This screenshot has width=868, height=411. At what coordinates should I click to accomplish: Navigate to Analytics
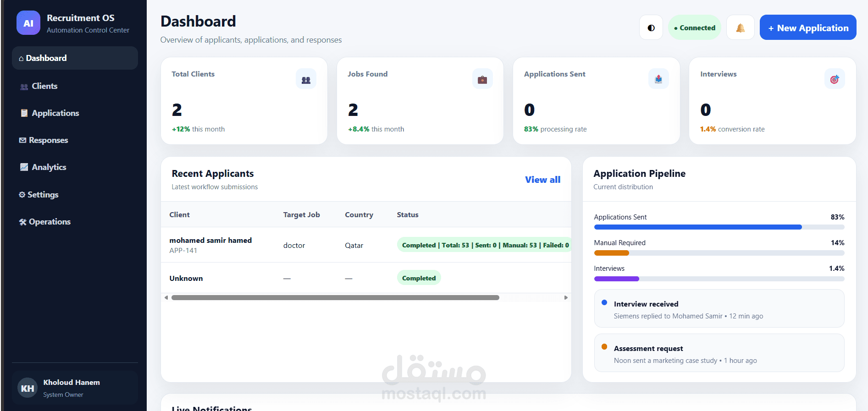point(75,167)
